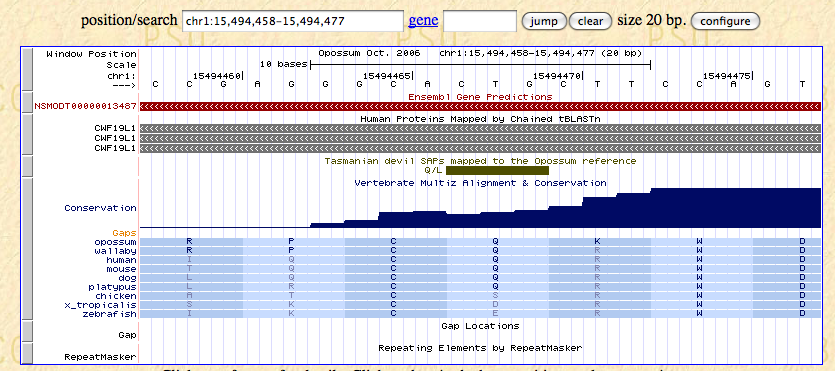835x371 pixels.
Task: Click the clear button
Action: [x=591, y=21]
